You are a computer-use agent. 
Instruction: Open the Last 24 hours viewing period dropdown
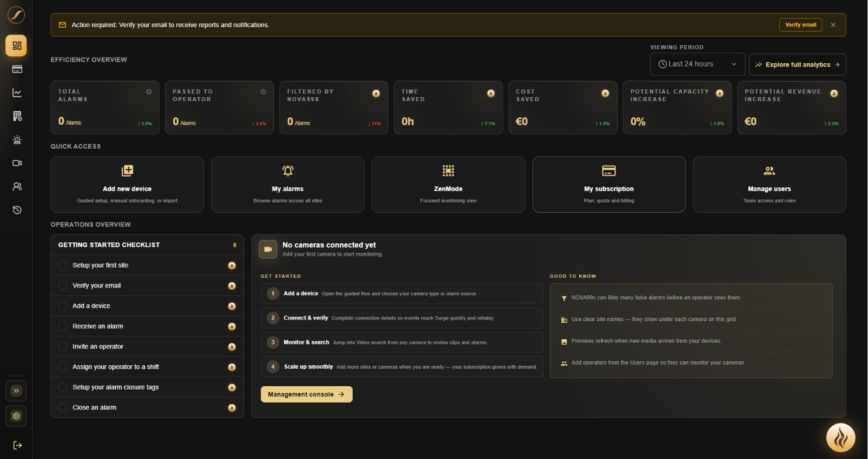pos(697,64)
